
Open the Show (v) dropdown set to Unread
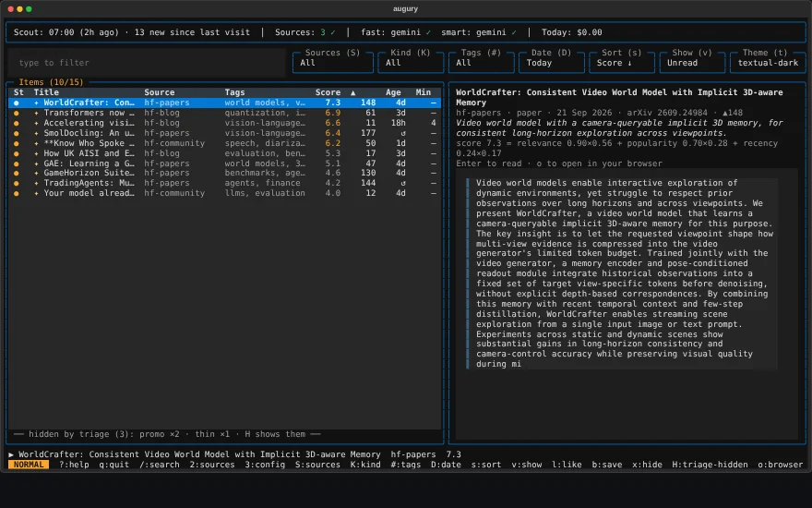pos(692,63)
